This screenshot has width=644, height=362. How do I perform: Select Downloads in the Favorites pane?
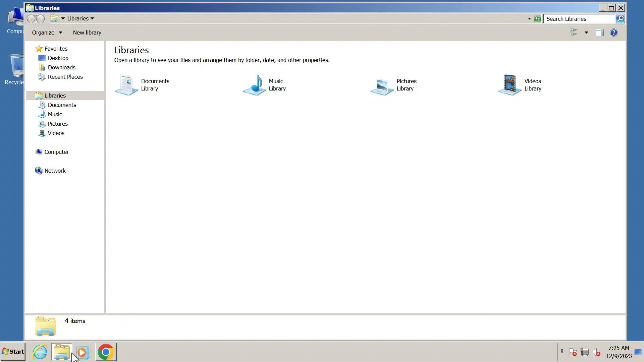coord(61,67)
